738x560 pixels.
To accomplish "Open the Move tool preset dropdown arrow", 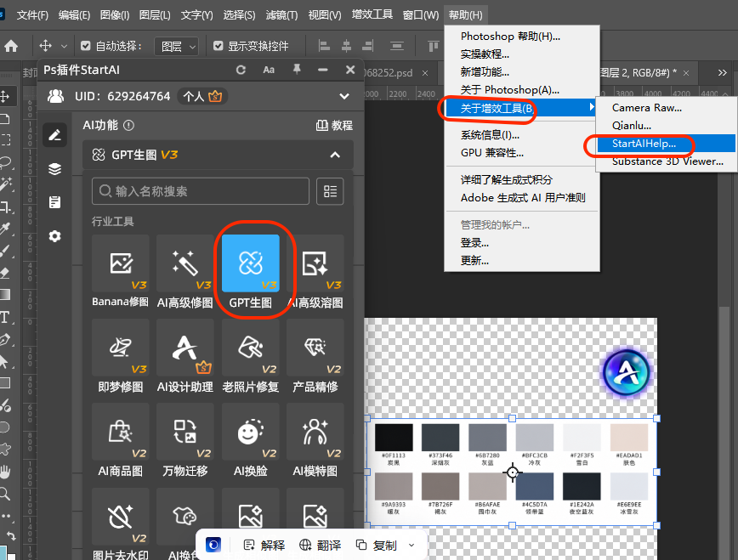I will point(65,46).
